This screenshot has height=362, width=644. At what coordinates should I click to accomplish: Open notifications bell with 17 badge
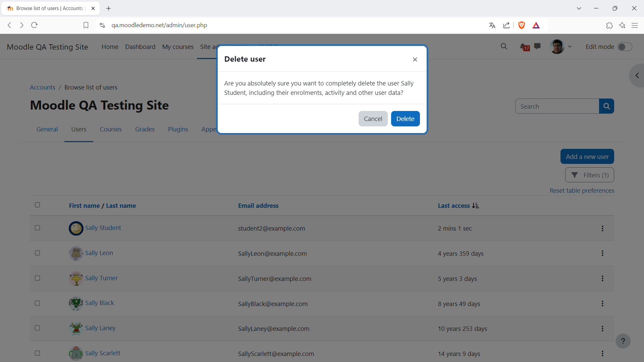coord(524,47)
